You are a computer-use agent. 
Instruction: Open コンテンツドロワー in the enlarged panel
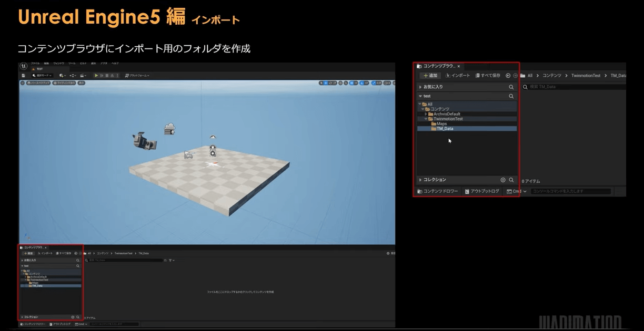[437, 191]
